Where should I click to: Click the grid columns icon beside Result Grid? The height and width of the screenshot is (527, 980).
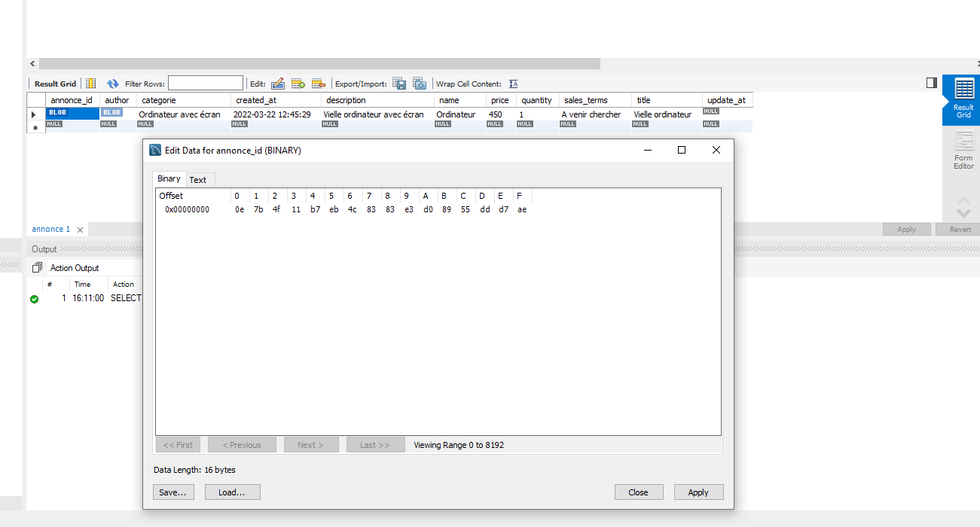[x=90, y=84]
